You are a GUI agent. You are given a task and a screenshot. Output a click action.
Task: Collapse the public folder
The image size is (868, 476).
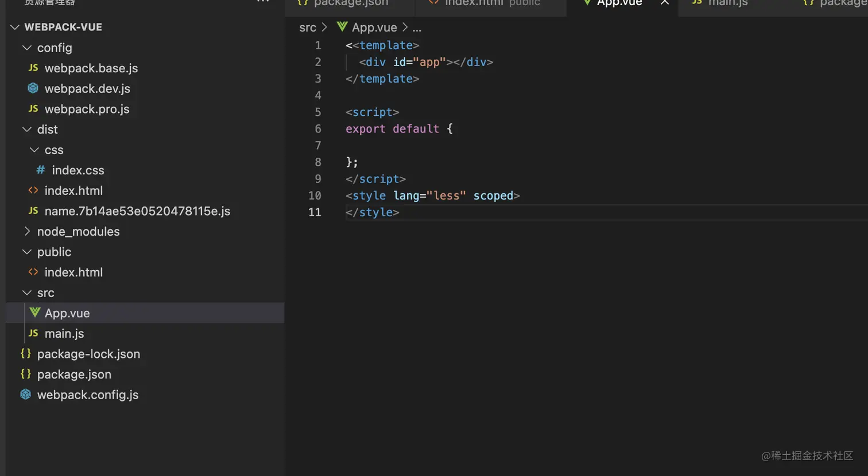point(27,252)
